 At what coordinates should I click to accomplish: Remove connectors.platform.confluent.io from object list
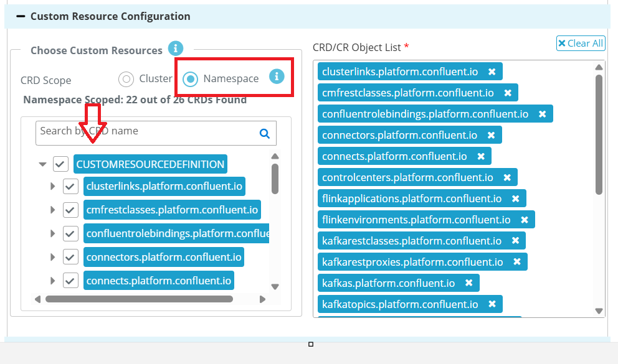(491, 136)
